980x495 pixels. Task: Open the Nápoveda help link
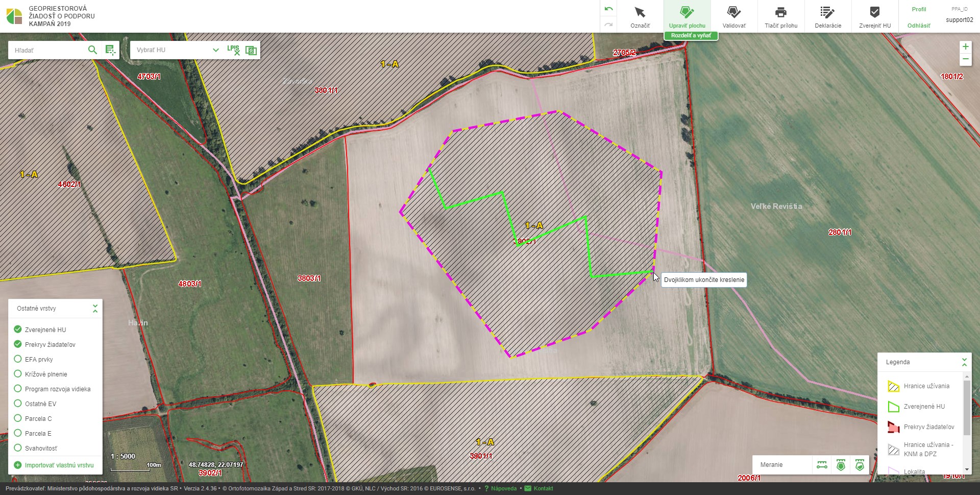[504, 488]
